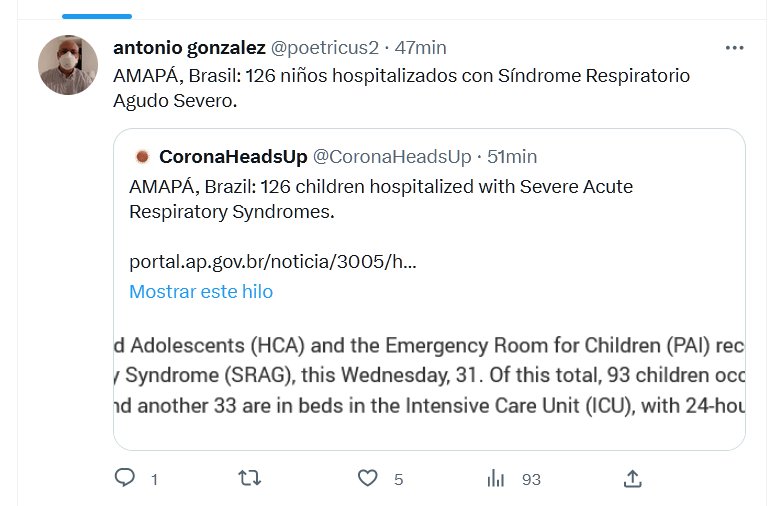
Task: Click the 93 views count
Action: pos(531,480)
